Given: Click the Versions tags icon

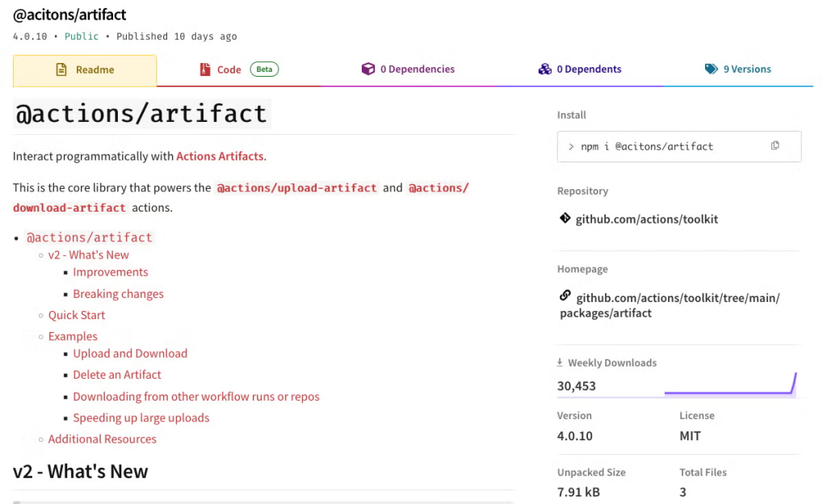Looking at the screenshot, I should click(712, 69).
